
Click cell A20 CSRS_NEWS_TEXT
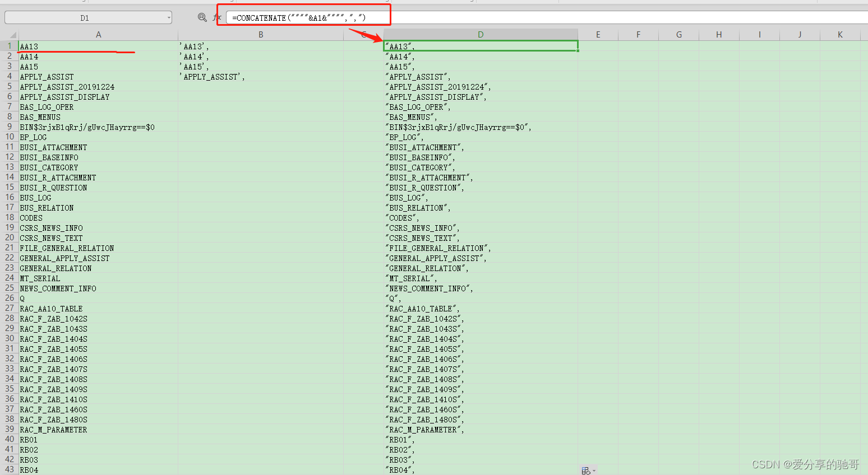click(x=99, y=238)
